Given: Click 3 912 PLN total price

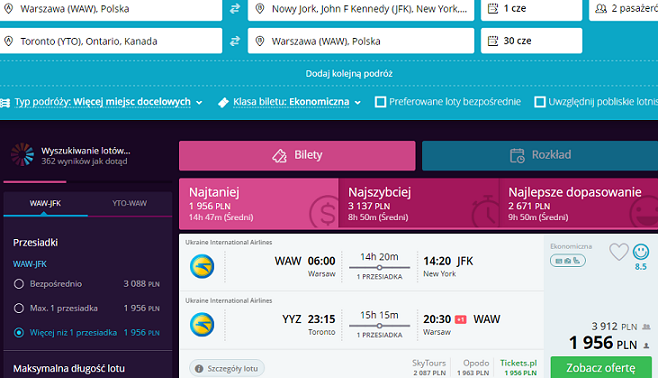Looking at the screenshot, I should (x=614, y=326).
